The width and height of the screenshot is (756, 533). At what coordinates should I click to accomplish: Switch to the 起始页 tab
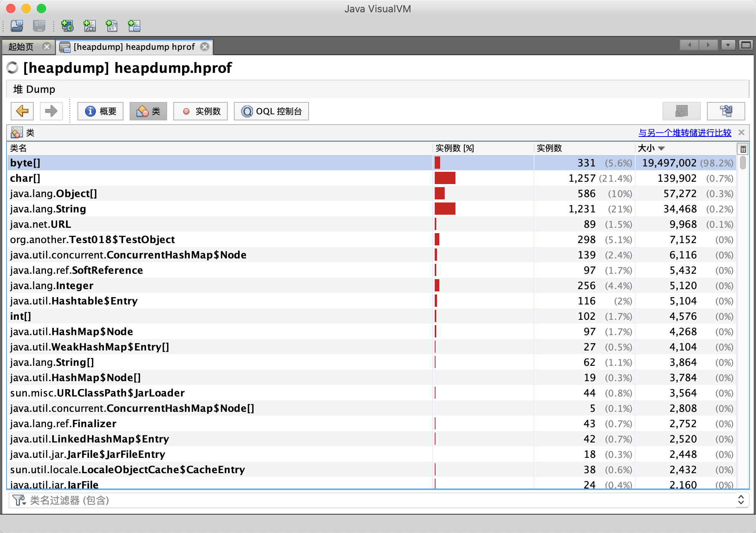21,47
